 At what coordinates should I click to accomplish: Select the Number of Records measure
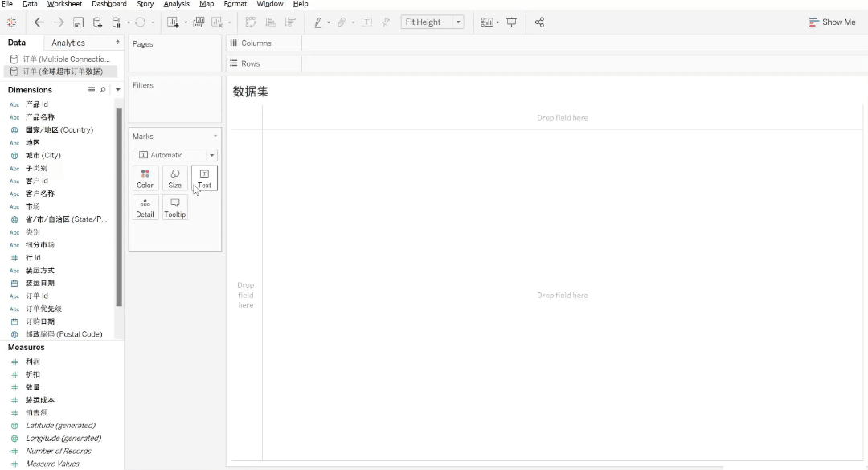coord(58,451)
